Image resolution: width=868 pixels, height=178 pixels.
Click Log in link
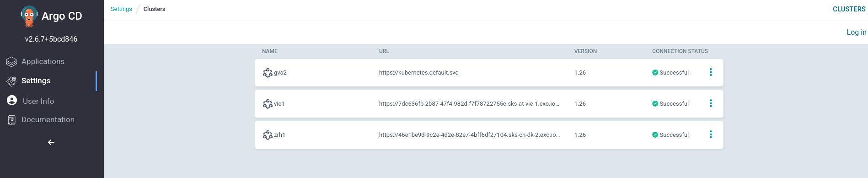click(x=856, y=32)
